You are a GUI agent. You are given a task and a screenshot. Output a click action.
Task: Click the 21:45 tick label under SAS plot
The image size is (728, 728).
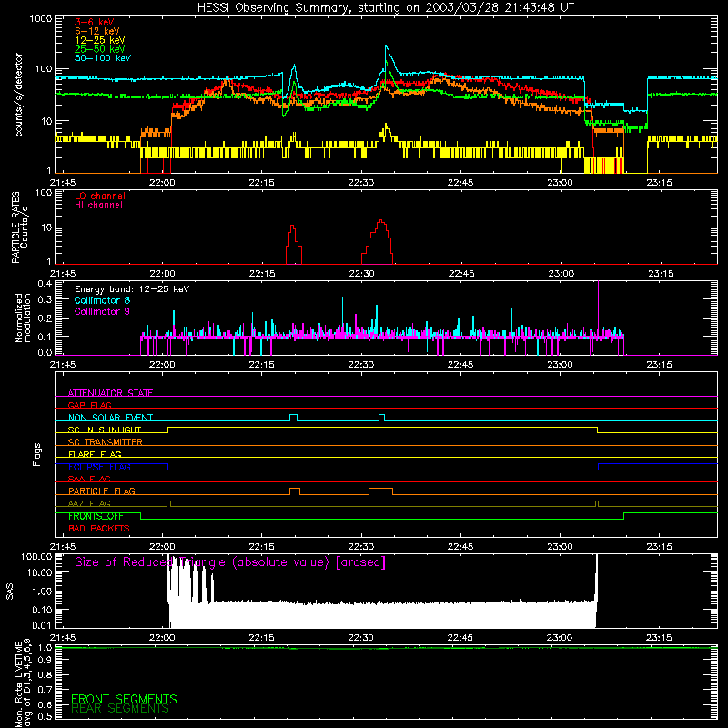[63, 638]
